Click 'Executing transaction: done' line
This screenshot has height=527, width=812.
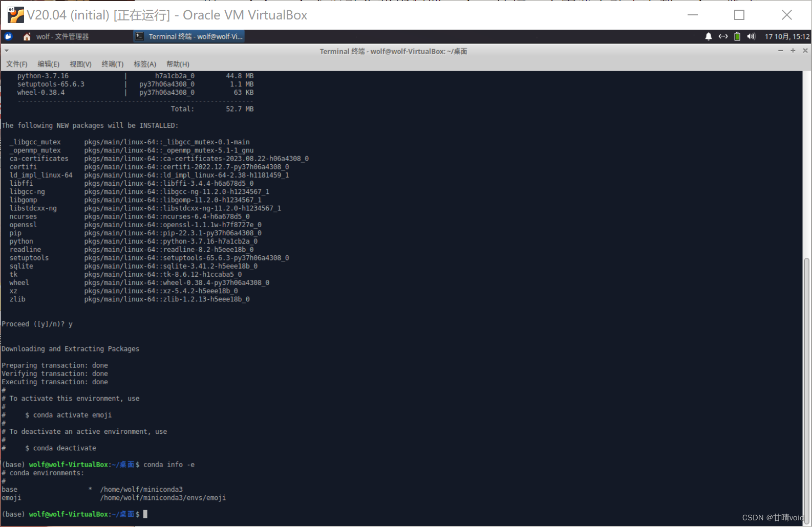click(55, 382)
